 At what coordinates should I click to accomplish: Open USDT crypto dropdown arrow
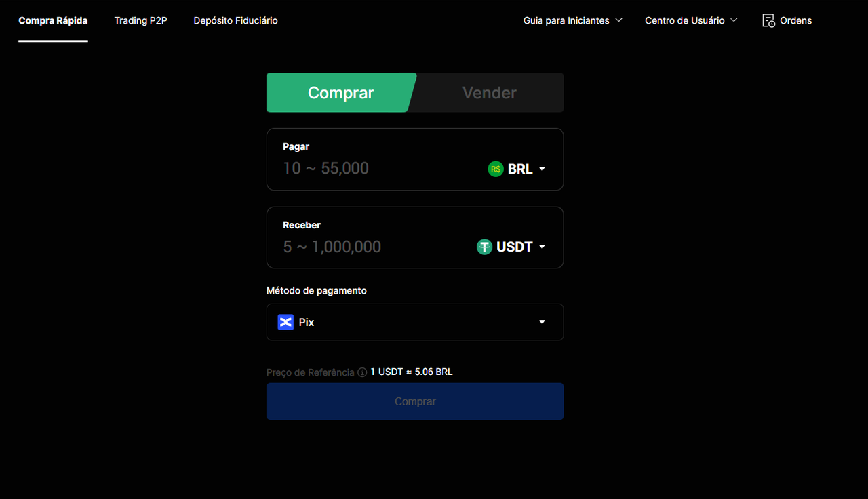click(x=542, y=247)
